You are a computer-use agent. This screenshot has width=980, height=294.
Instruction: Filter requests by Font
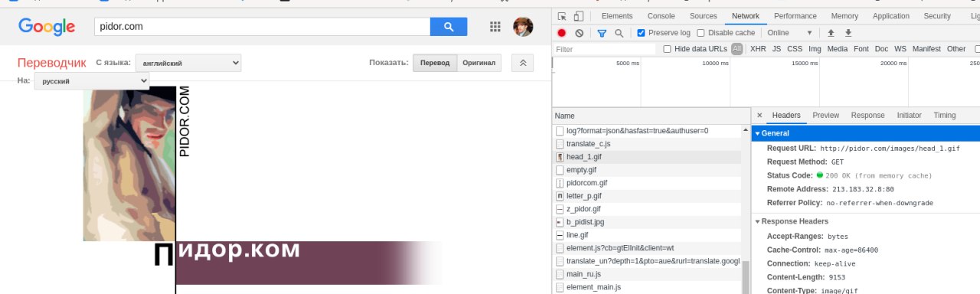861,49
